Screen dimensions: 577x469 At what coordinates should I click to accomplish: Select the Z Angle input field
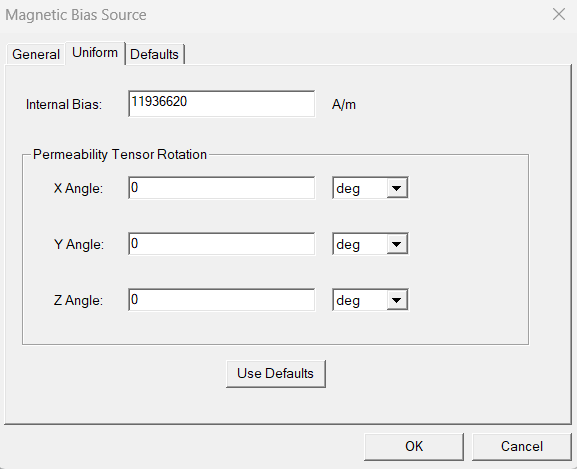222,300
